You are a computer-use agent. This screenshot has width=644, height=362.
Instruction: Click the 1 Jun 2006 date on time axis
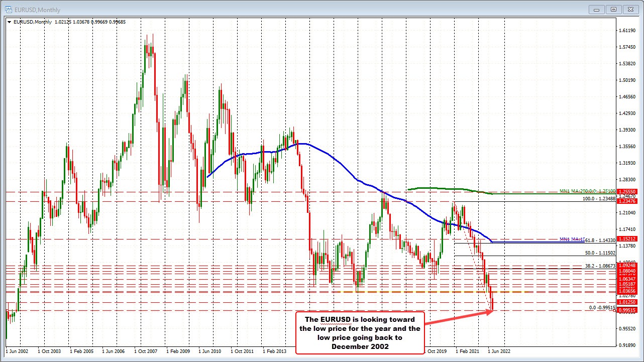[x=114, y=351]
